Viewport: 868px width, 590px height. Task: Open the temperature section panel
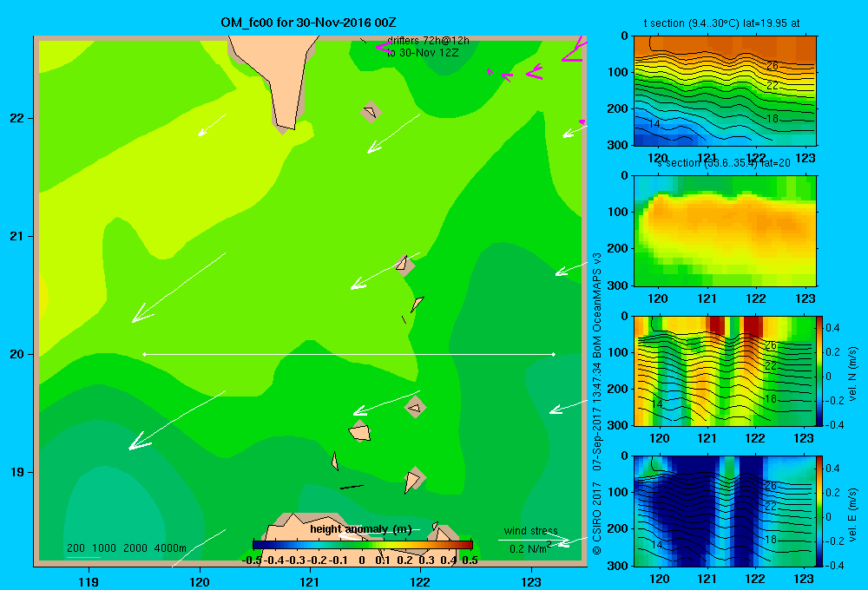click(x=725, y=91)
